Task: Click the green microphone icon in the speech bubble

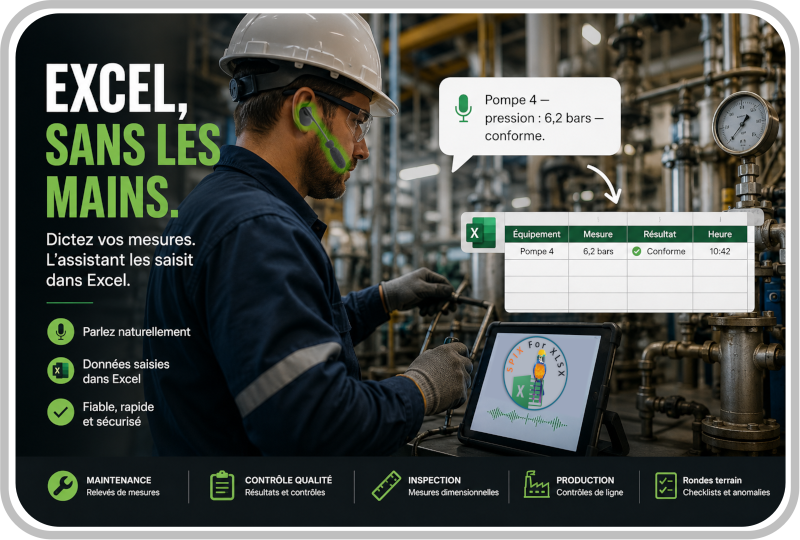Action: 463,108
